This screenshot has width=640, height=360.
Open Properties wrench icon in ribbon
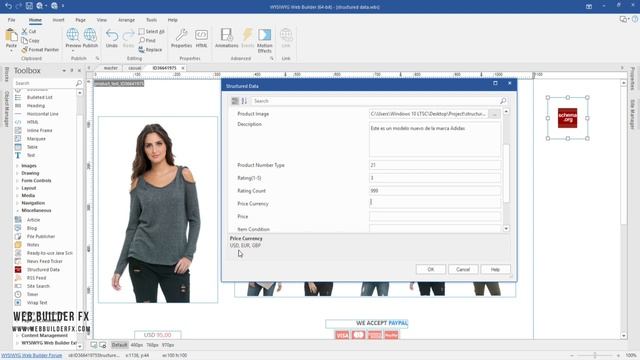point(182,36)
